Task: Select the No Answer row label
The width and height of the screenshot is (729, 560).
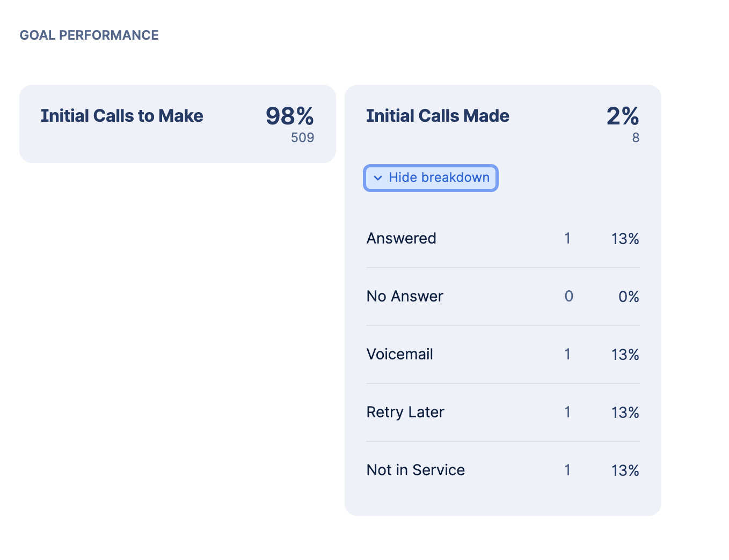Action: coord(405,297)
